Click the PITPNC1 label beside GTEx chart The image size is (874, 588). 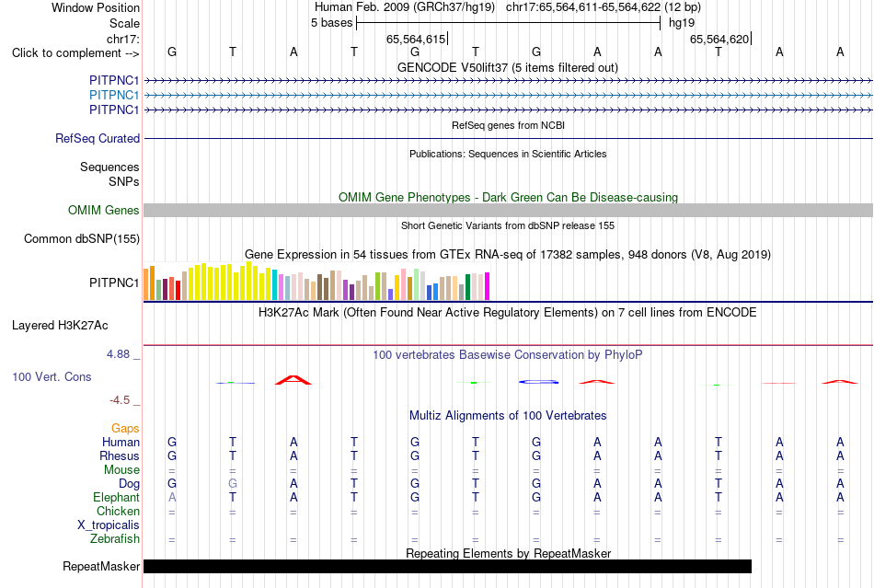point(114,282)
